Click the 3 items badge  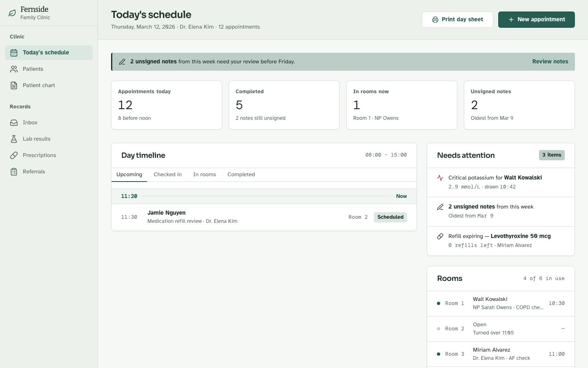[552, 155]
